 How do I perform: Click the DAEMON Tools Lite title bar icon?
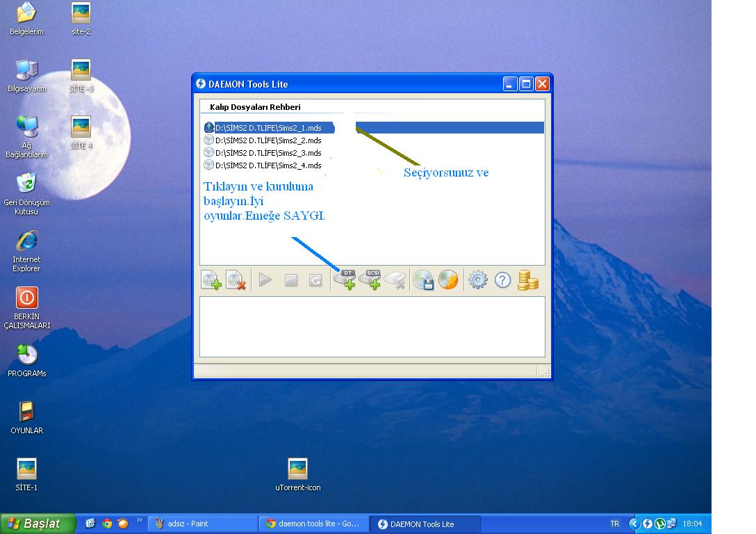[x=201, y=84]
